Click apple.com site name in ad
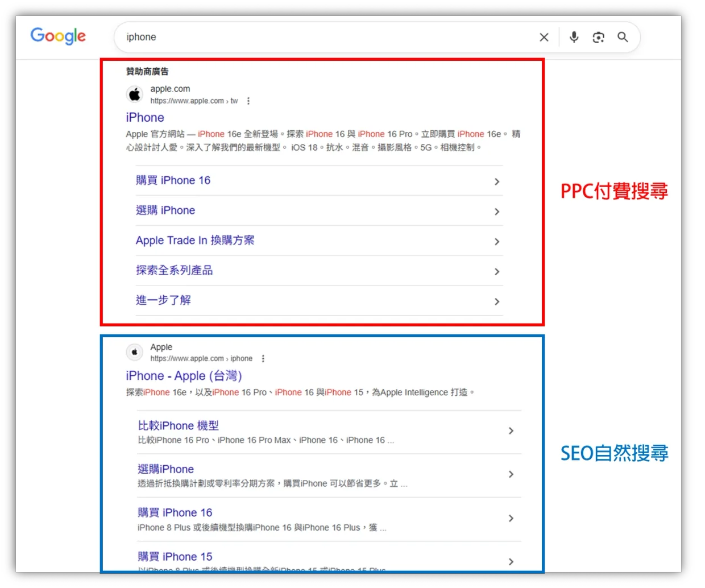The width and height of the screenshot is (705, 588). tap(171, 89)
